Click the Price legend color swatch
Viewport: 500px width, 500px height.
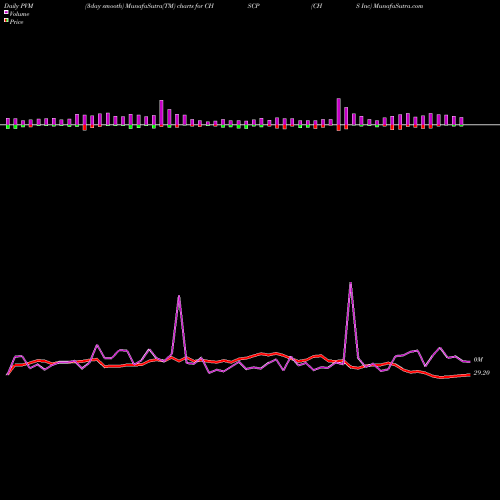tap(6, 21)
